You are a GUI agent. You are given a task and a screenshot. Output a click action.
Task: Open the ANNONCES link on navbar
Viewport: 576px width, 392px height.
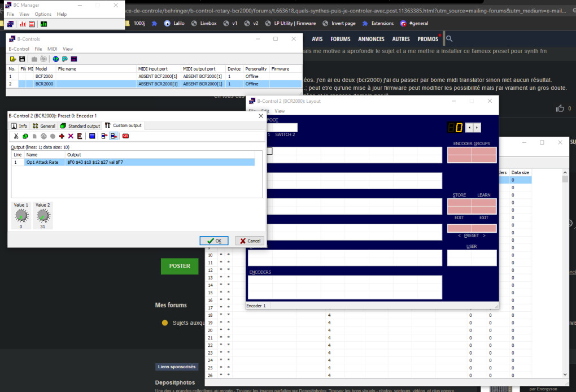click(371, 39)
